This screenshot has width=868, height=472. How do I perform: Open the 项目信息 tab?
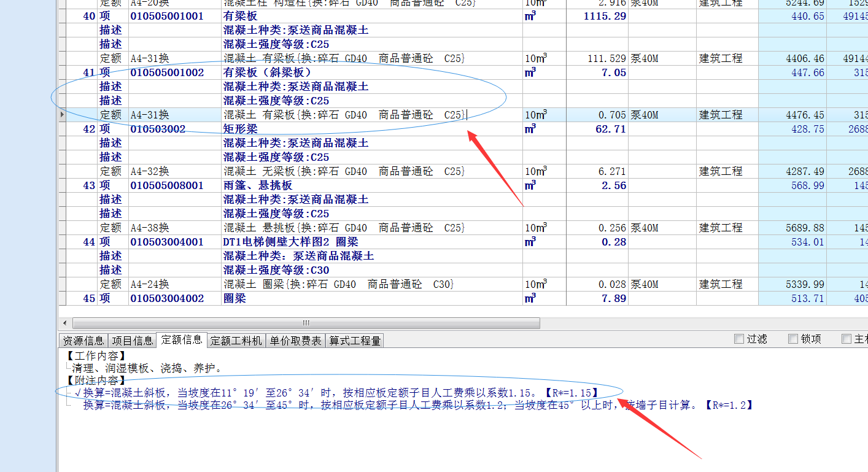pos(133,340)
